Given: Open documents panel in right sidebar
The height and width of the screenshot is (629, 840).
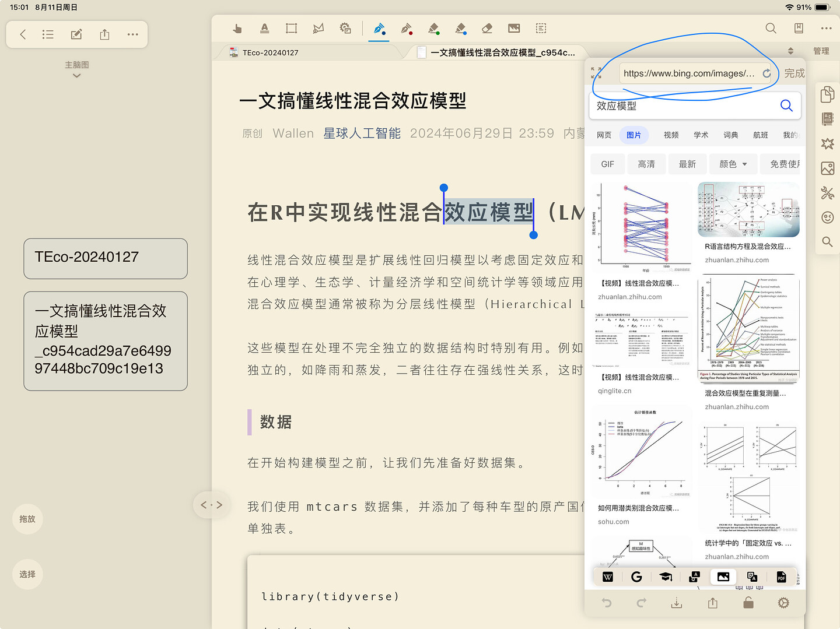Looking at the screenshot, I should tap(827, 94).
